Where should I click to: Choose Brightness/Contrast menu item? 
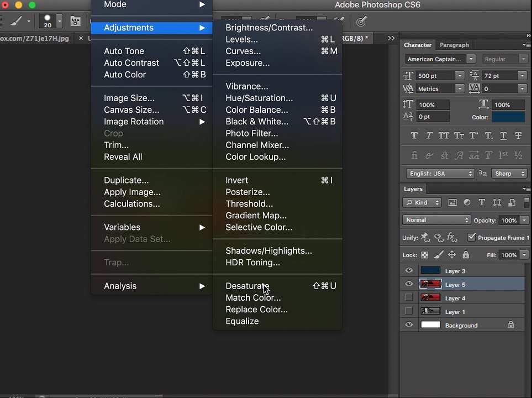pyautogui.click(x=277, y=28)
